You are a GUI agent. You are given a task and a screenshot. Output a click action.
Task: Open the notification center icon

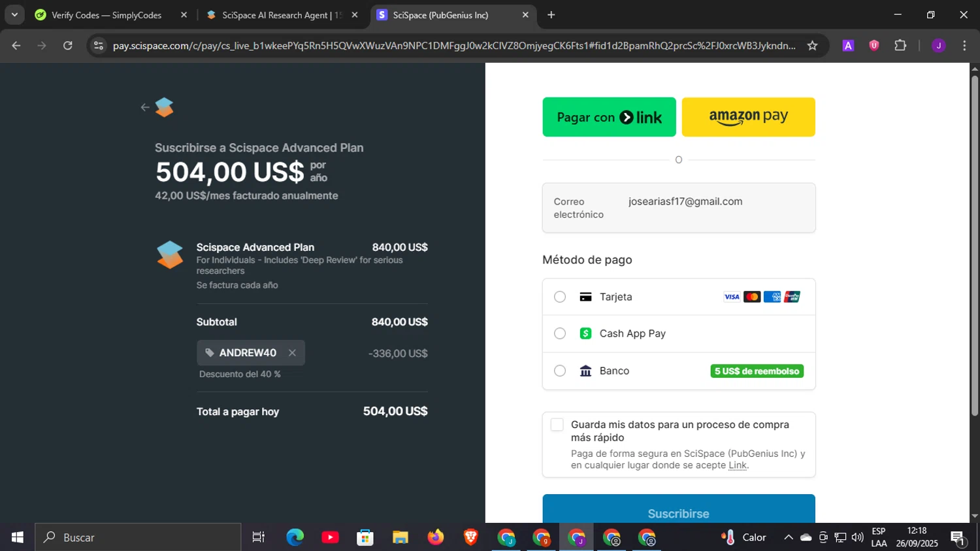coord(958,537)
